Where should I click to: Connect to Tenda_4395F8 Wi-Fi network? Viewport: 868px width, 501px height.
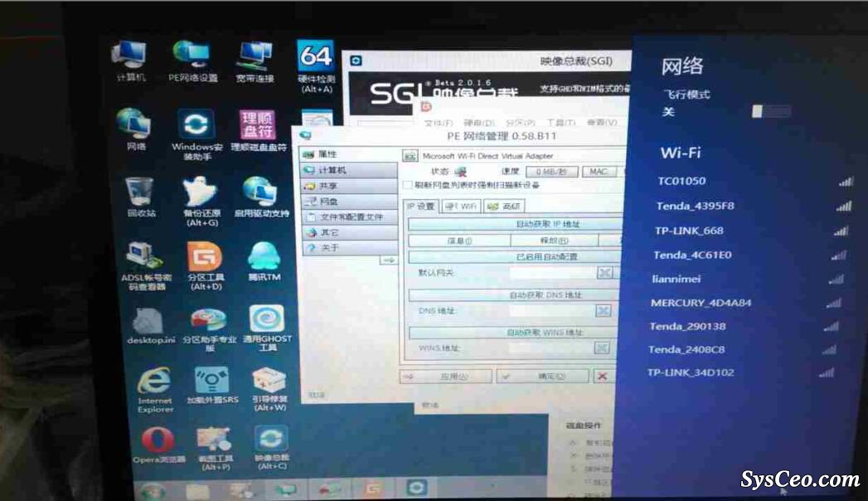click(753, 206)
